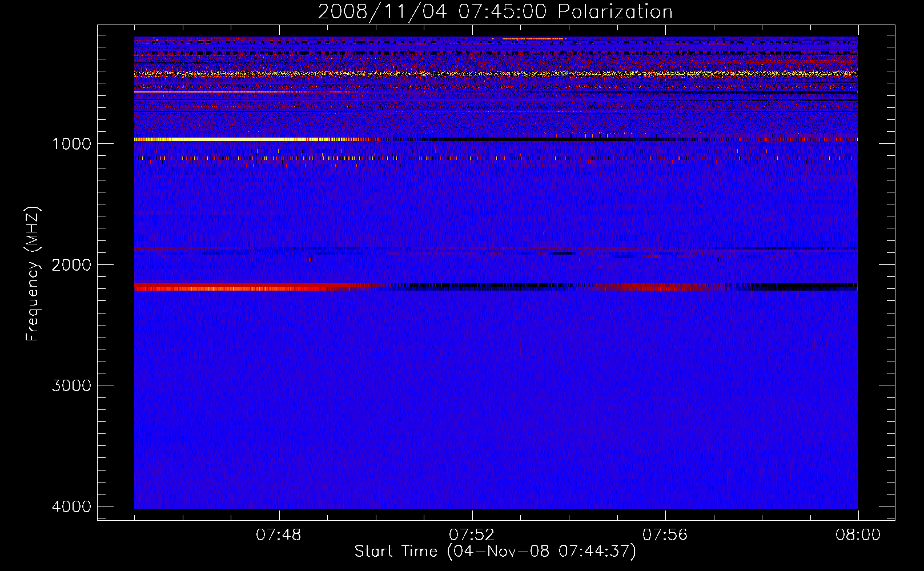Click the 3000 frequency tick label
The height and width of the screenshot is (571, 924).
(71, 385)
